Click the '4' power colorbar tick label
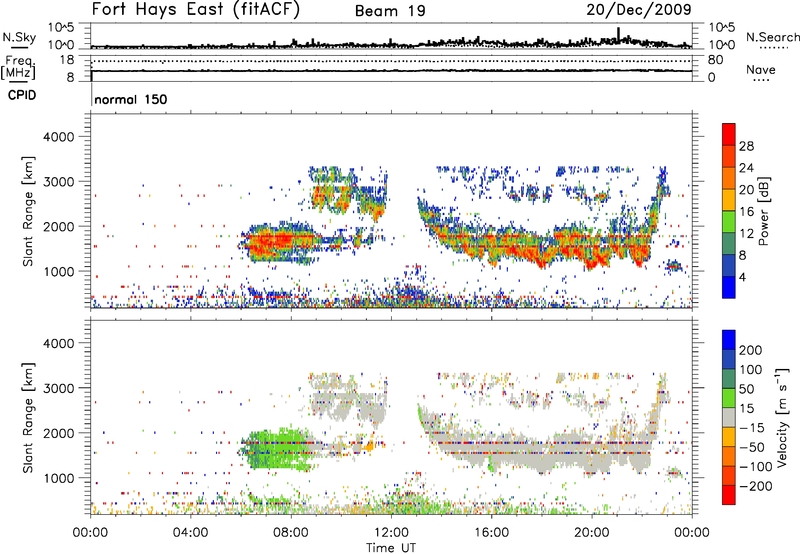Screen dimensions: 800x554 pyautogui.click(x=743, y=277)
